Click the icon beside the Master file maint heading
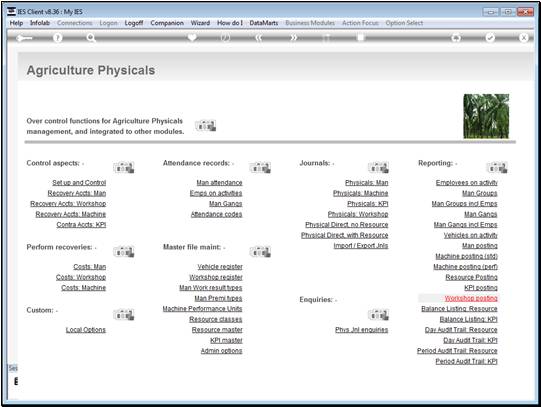Screen dimensions: 541x407 tap(260, 252)
